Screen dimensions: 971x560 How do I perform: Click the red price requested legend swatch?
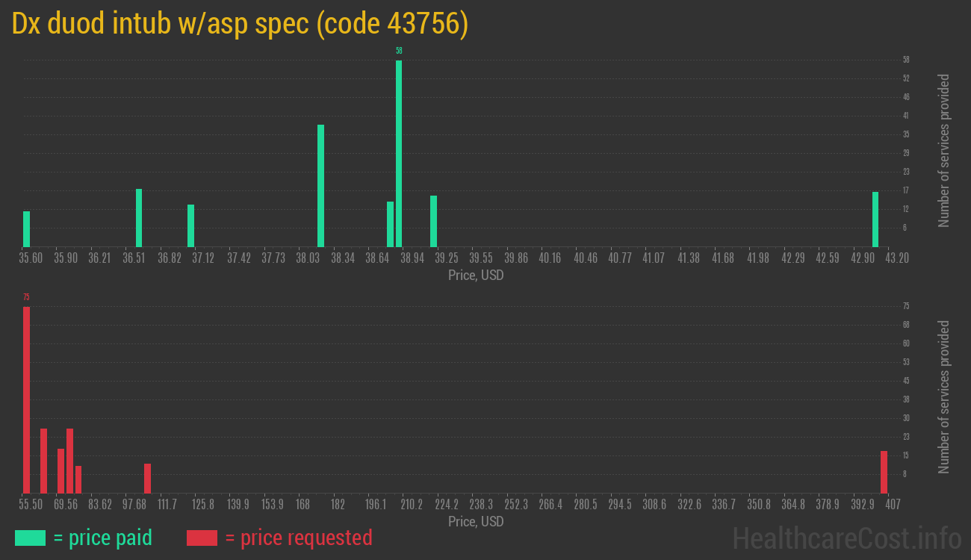click(202, 538)
